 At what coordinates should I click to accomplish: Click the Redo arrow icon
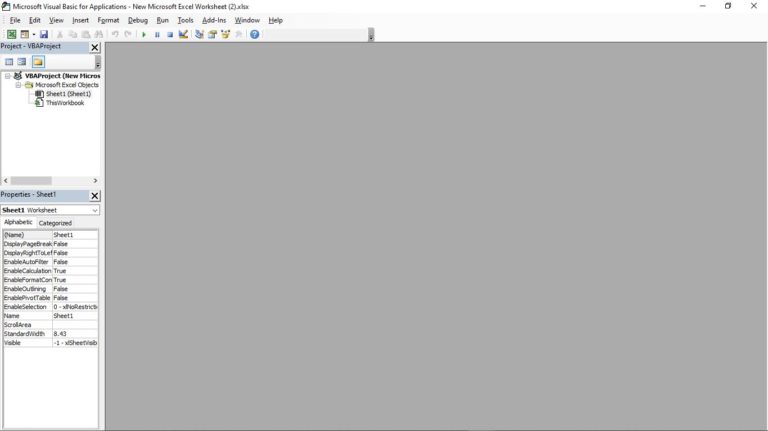point(128,34)
